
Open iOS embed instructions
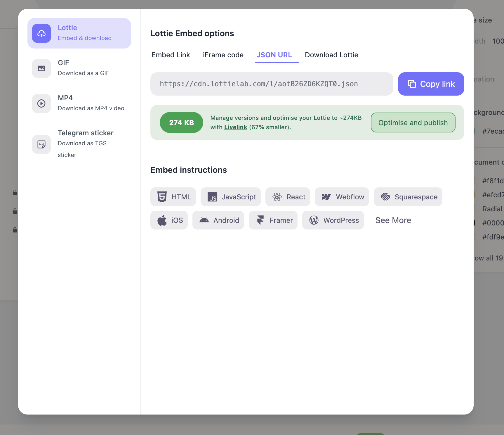(x=169, y=220)
